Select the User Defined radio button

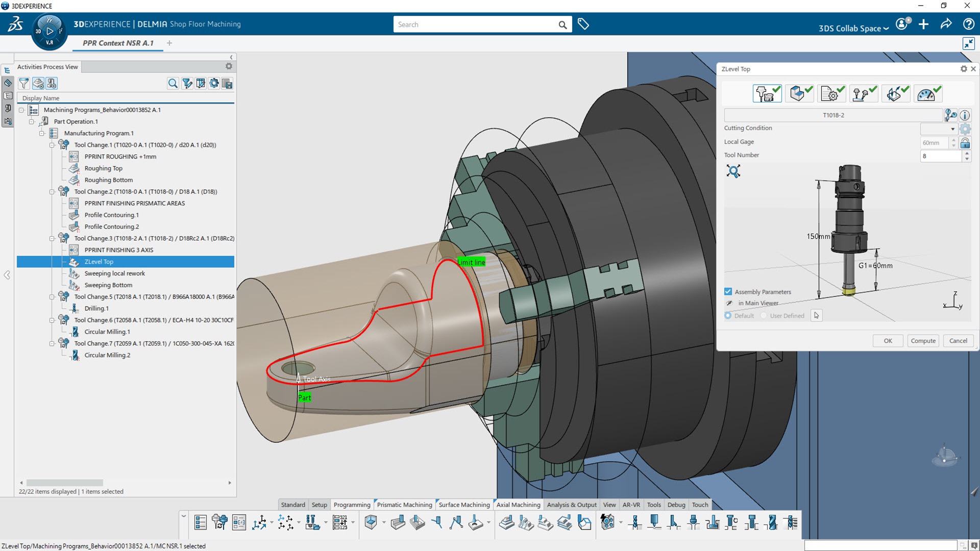click(x=764, y=316)
